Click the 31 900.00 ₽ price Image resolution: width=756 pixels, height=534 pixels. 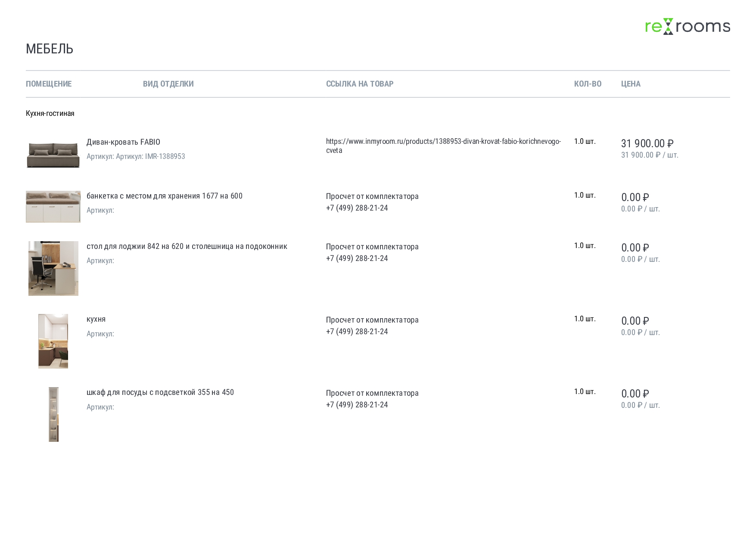pos(647,143)
